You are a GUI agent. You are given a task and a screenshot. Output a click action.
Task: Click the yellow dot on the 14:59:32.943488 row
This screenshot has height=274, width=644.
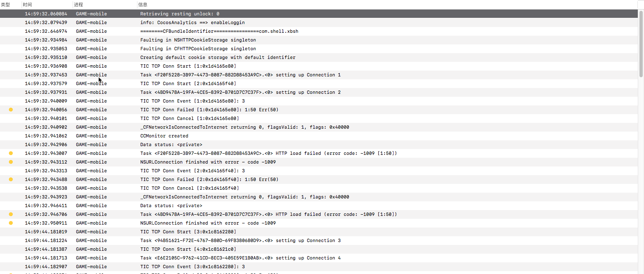pos(11,179)
